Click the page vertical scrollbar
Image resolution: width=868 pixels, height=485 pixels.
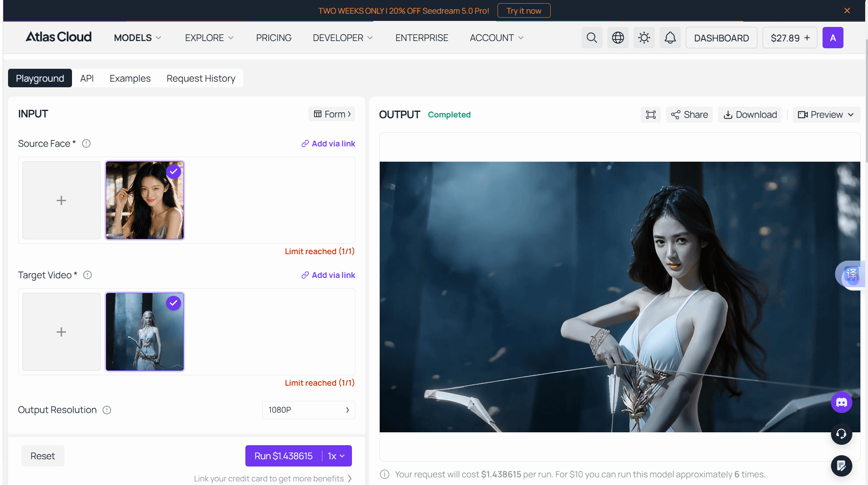[x=866, y=101]
